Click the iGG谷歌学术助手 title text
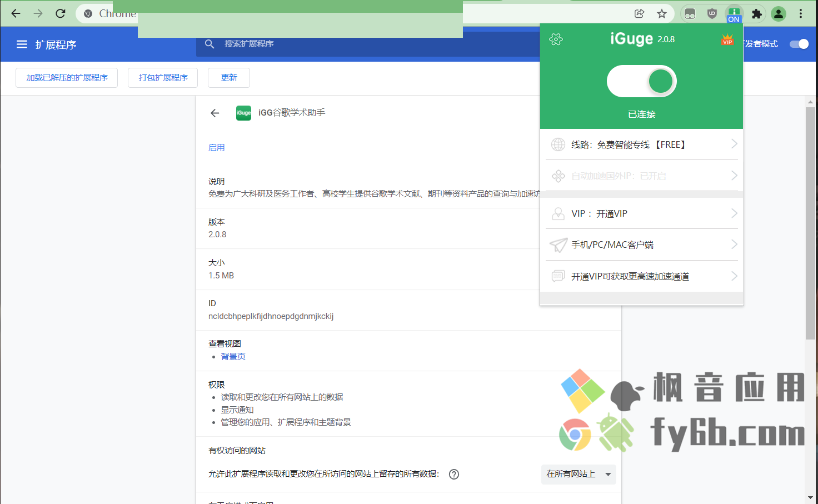This screenshot has height=504, width=818. click(292, 113)
